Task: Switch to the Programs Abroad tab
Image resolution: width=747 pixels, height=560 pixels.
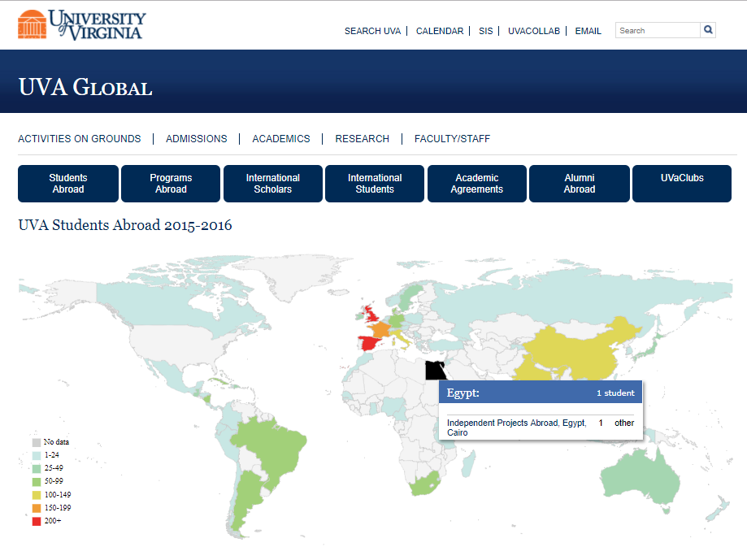Action: [x=171, y=184]
